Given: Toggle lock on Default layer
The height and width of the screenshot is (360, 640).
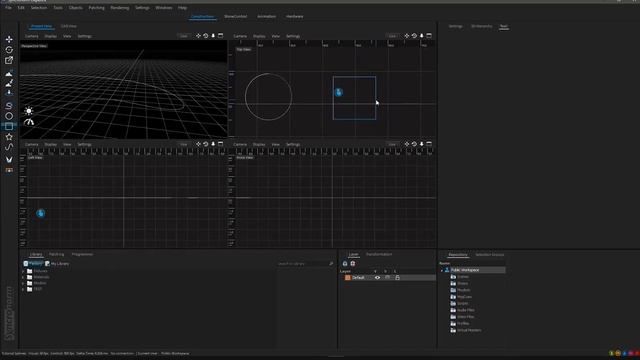Looking at the screenshot, I should coord(398,278).
